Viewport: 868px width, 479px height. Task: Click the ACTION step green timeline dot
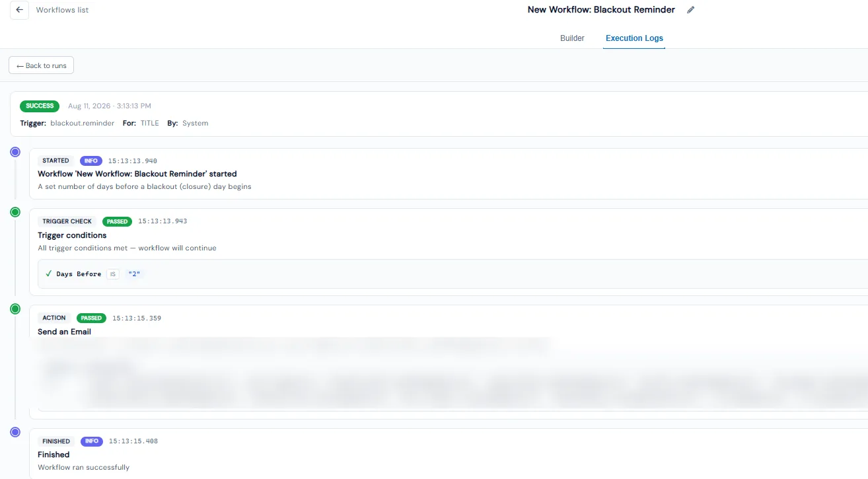pos(15,309)
